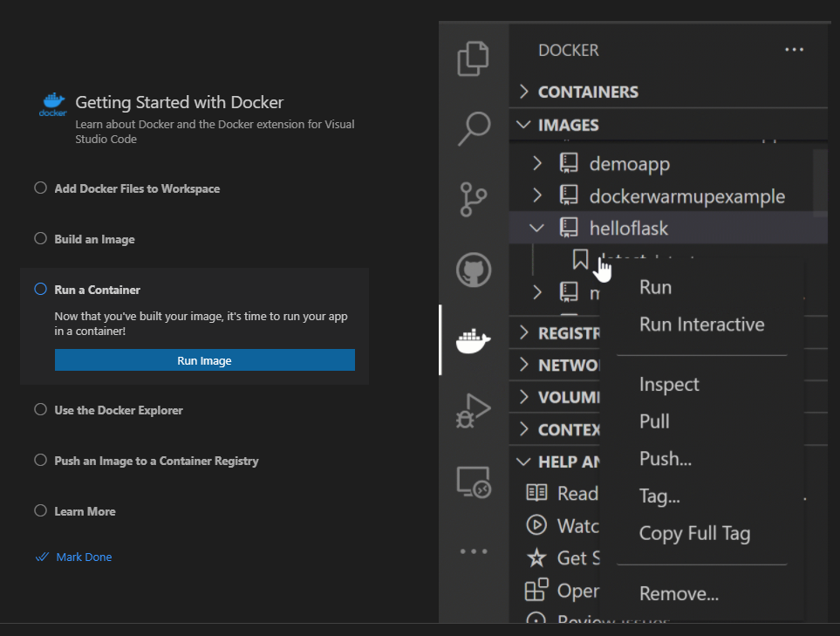Select the Add Docker Files to Workspace step
This screenshot has height=636, width=840.
point(137,188)
